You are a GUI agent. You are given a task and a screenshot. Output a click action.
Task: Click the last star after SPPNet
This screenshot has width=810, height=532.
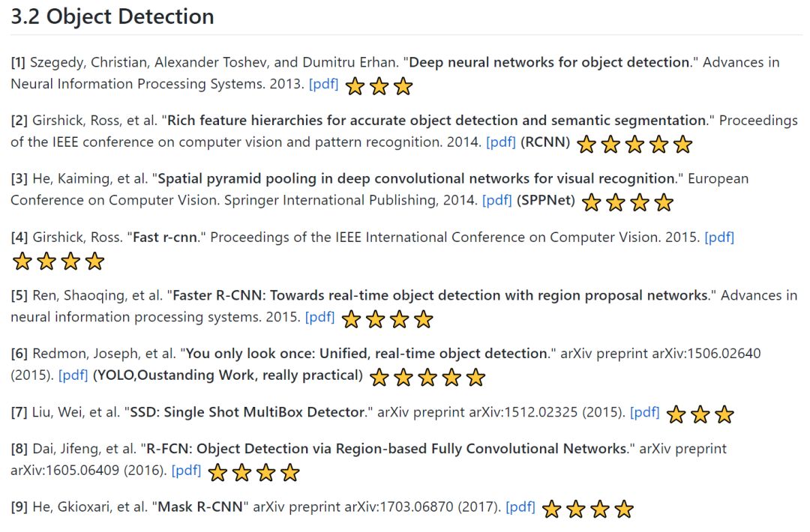pyautogui.click(x=663, y=203)
